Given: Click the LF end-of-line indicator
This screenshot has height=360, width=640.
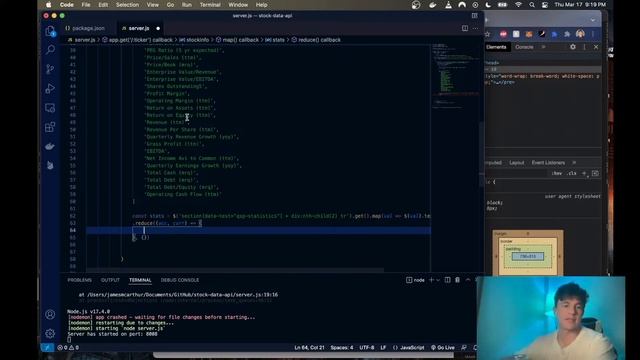Looking at the screenshot, I should tap(383, 348).
